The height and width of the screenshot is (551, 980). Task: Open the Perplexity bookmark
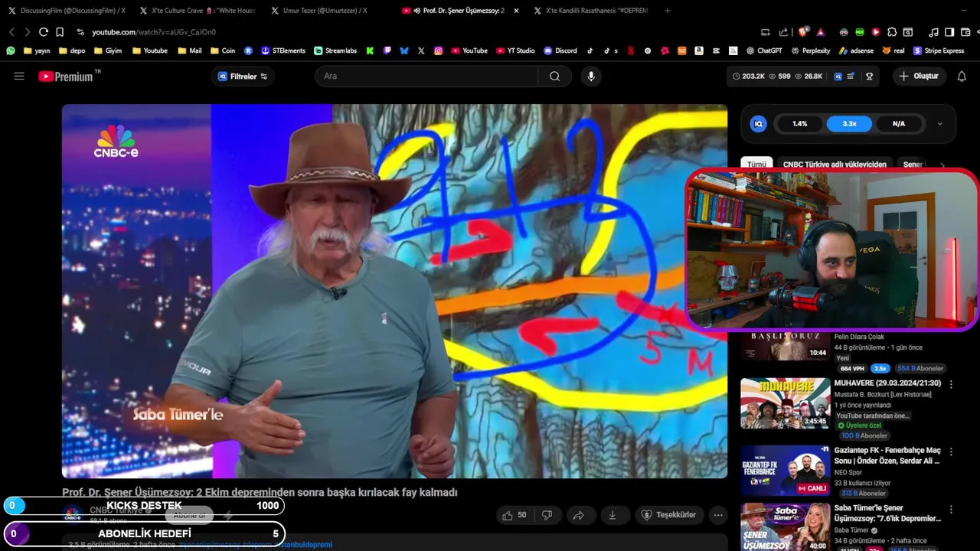point(811,51)
